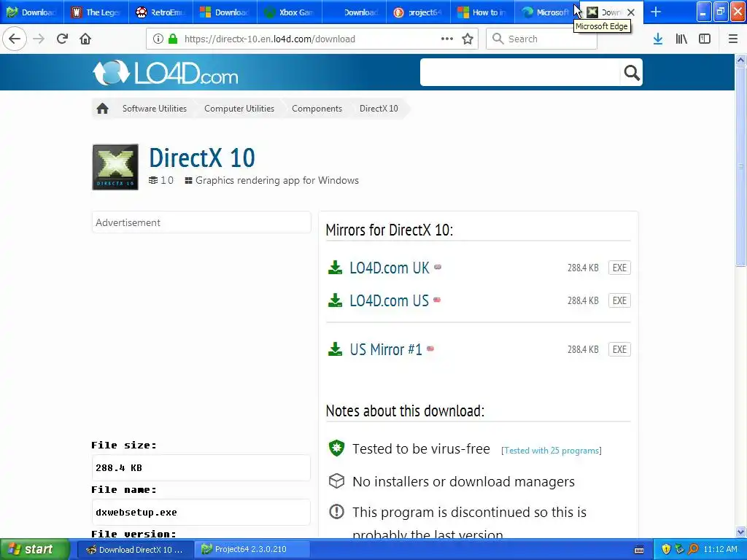Click the LO4D site search field

(520, 73)
